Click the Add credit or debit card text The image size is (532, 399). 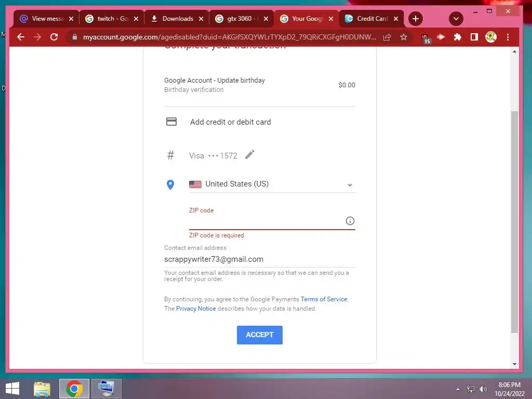click(230, 122)
